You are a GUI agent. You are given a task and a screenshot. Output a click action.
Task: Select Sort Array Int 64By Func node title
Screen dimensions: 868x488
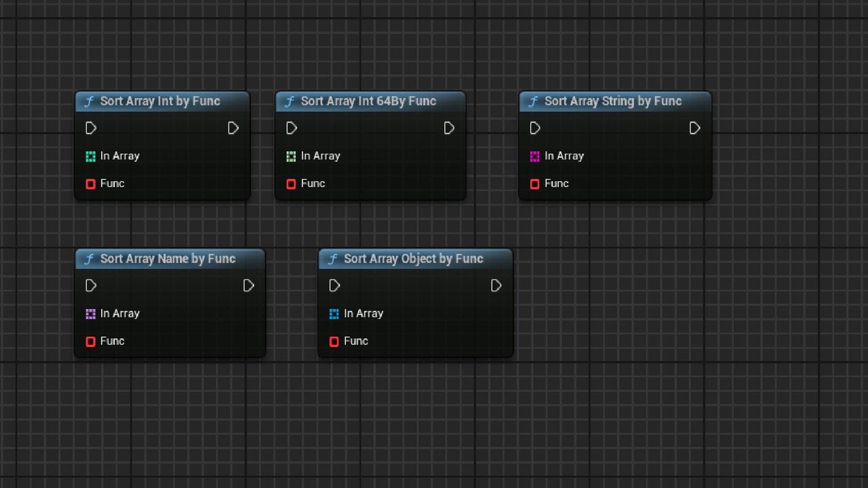pyautogui.click(x=368, y=101)
